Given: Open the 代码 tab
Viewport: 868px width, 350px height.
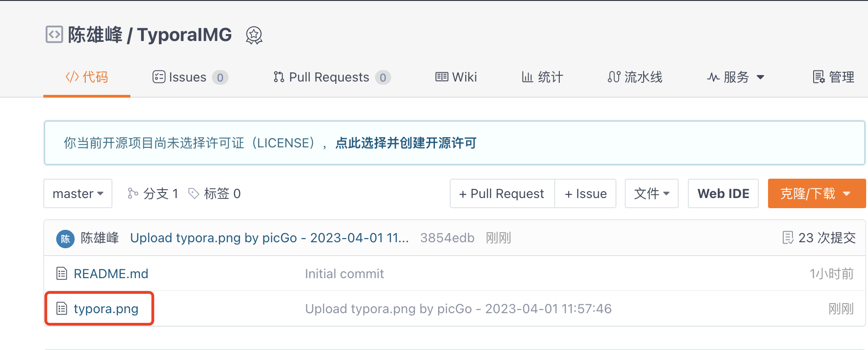Looking at the screenshot, I should [87, 77].
